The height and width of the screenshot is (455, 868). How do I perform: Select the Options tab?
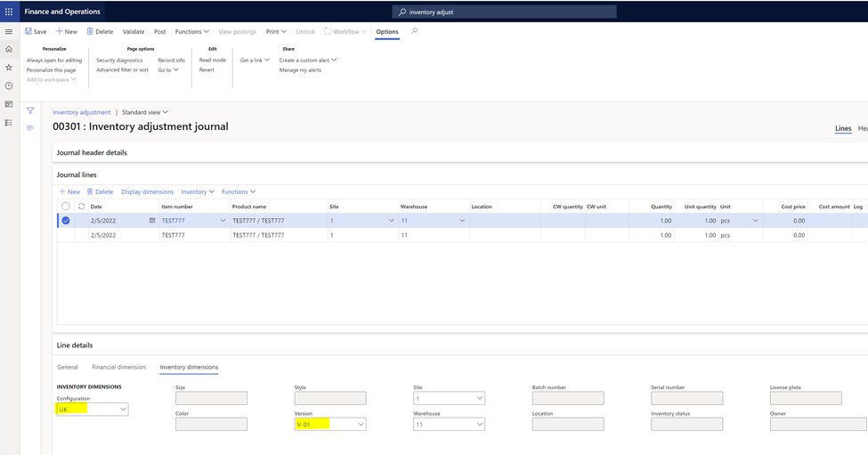pyautogui.click(x=387, y=31)
